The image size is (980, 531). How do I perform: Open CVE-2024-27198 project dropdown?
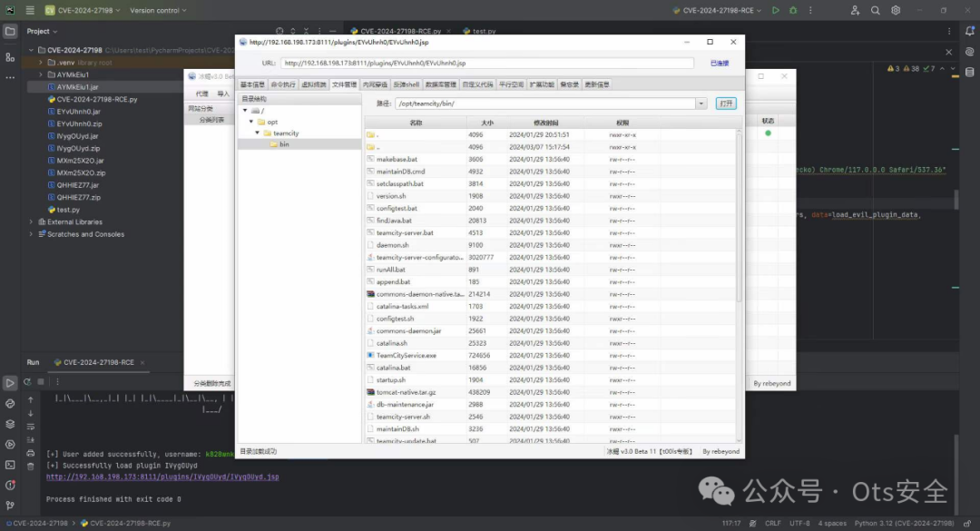[x=83, y=10]
